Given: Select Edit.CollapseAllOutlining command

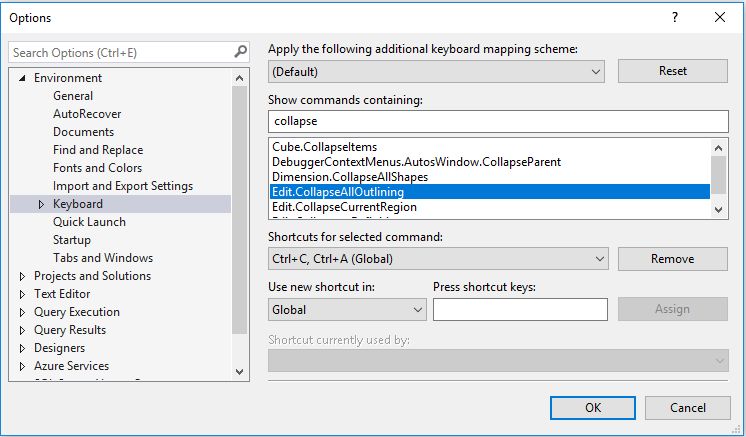Looking at the screenshot, I should [x=490, y=192].
